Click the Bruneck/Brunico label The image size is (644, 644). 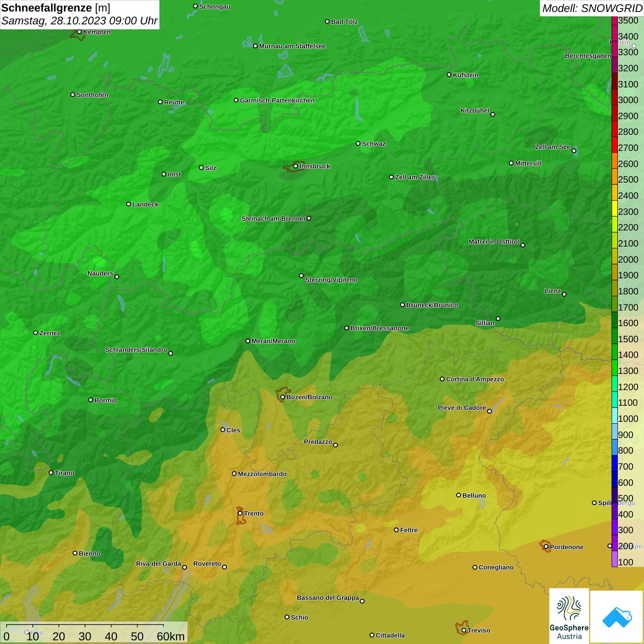[x=432, y=305]
